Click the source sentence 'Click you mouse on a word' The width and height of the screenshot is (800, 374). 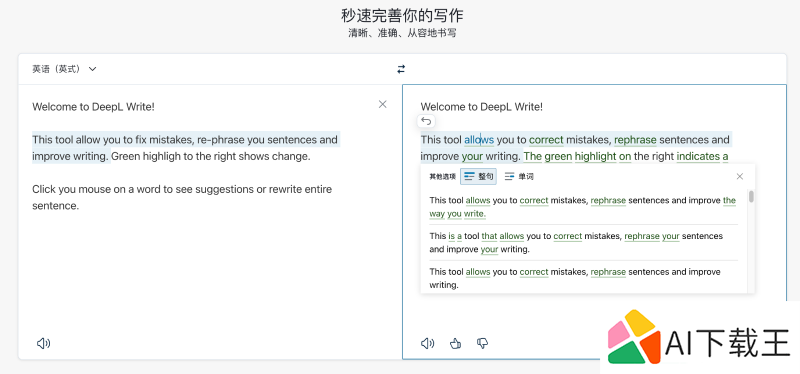[182, 197]
